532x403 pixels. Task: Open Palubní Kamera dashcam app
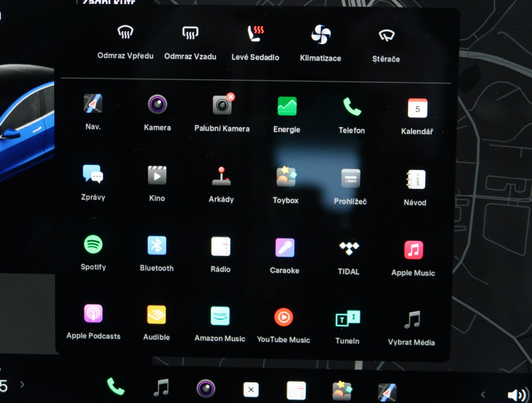coord(222,105)
